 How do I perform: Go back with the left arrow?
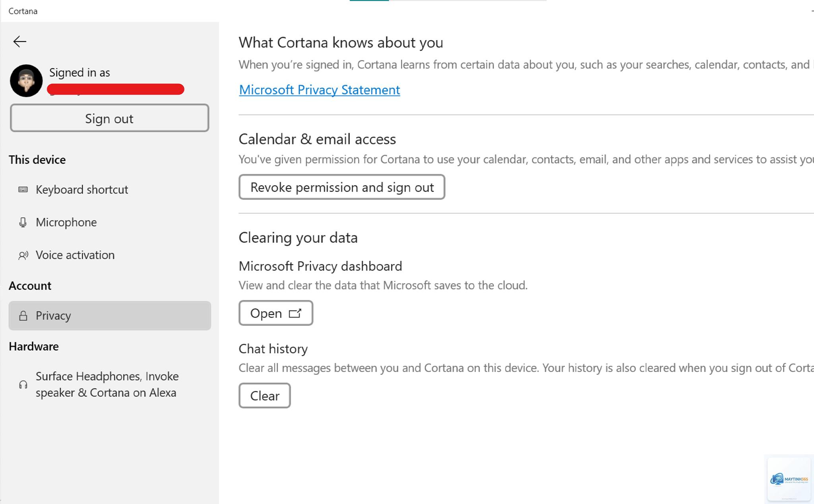pyautogui.click(x=19, y=42)
